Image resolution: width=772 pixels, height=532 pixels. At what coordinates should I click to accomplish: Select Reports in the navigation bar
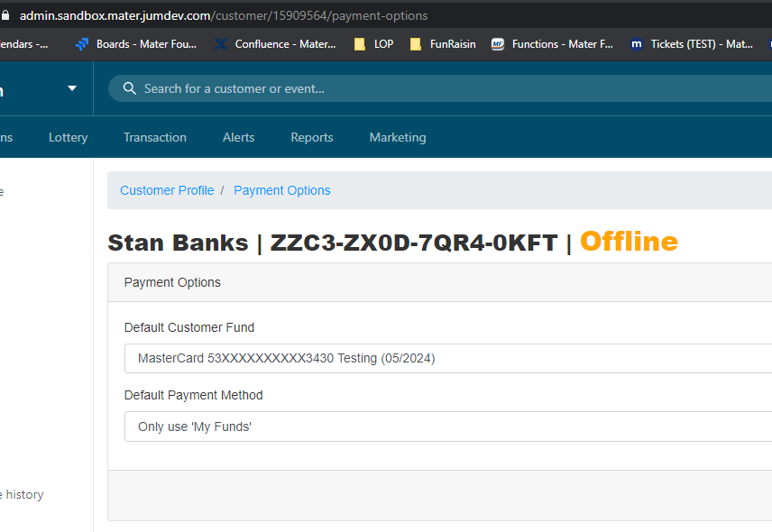pyautogui.click(x=312, y=137)
